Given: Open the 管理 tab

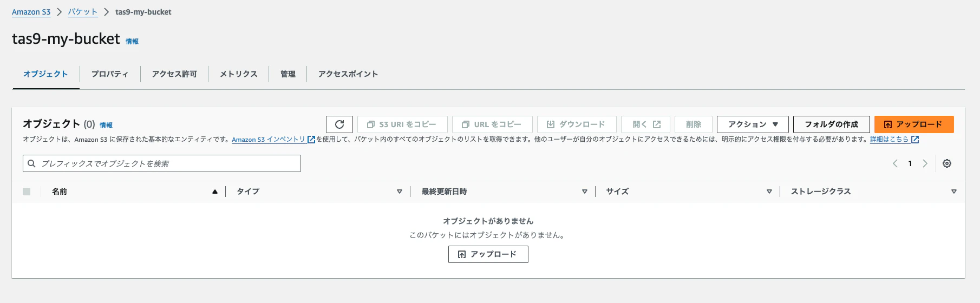Looking at the screenshot, I should click(288, 74).
